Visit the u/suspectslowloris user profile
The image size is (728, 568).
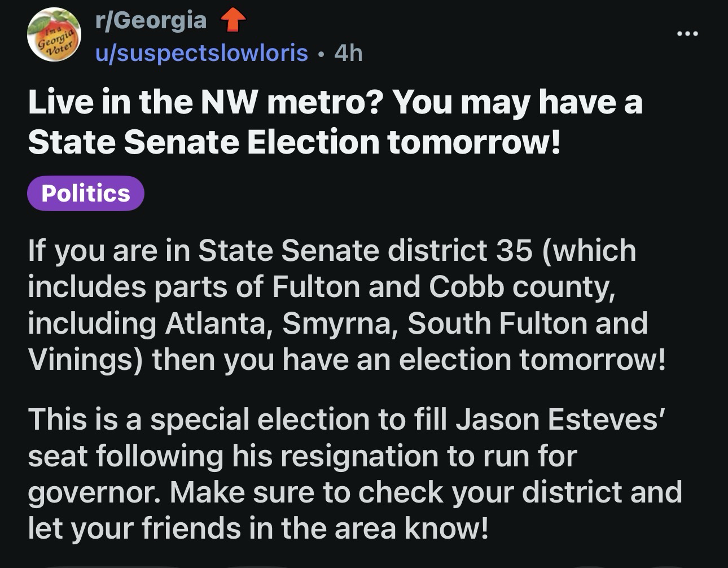201,53
